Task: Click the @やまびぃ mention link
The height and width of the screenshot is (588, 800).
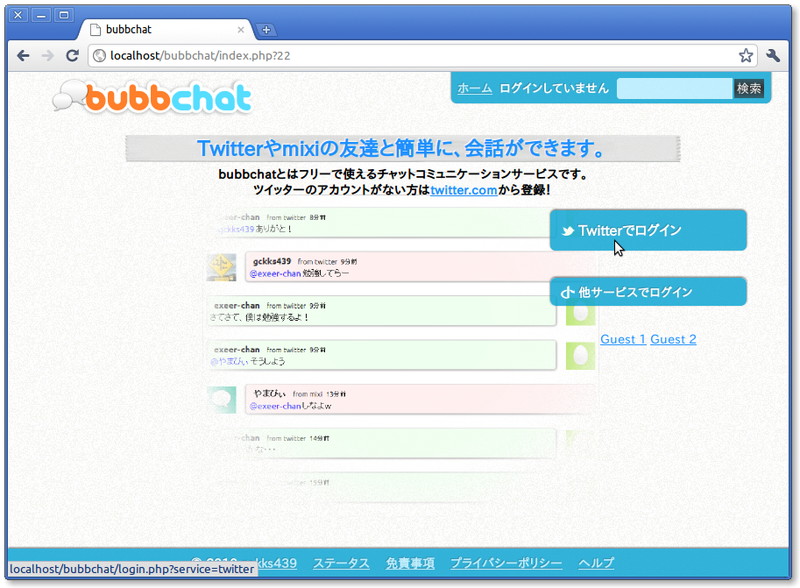Action: pos(229,361)
